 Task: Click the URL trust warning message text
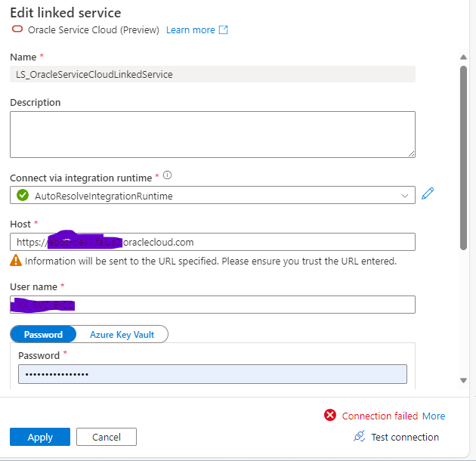pyautogui.click(x=211, y=261)
